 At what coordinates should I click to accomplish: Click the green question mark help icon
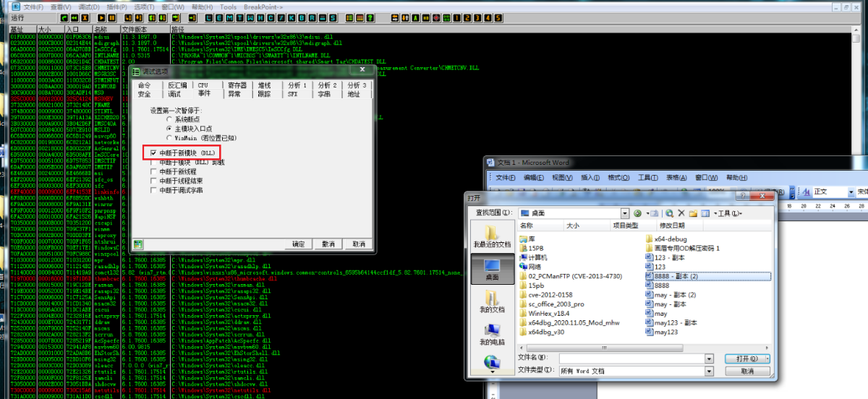370,17
